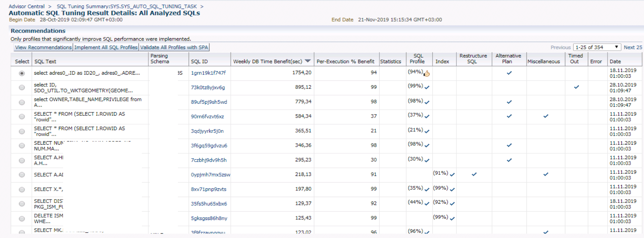Click the sort arrow on Weekly DB Time Benefit
The height and width of the screenshot is (238, 644).
coord(308,61)
